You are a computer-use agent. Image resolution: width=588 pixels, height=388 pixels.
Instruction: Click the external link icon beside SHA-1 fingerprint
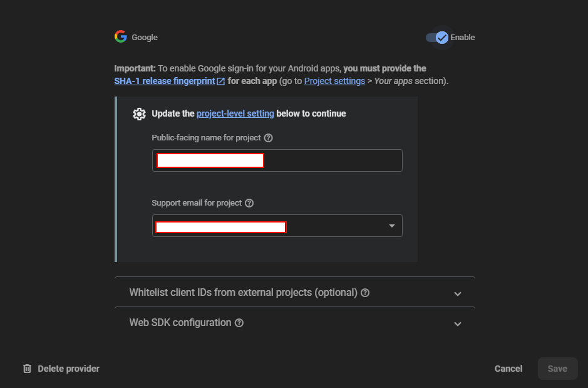[221, 81]
